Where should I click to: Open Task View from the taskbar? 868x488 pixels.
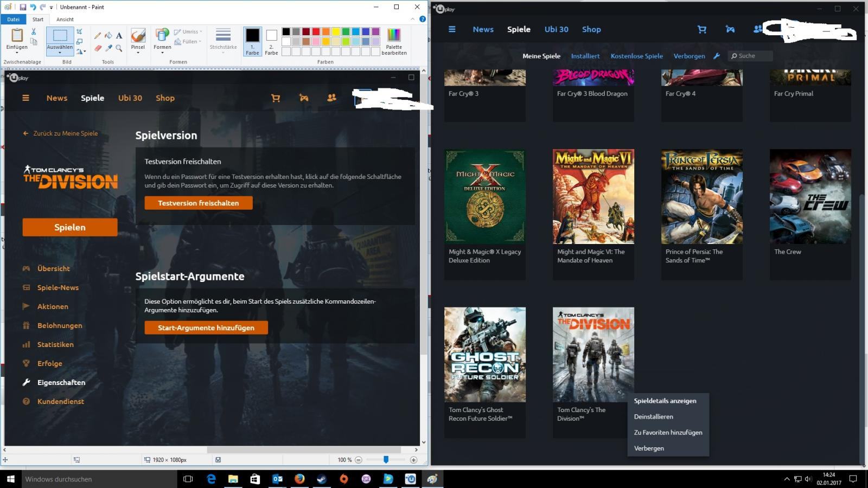point(188,479)
